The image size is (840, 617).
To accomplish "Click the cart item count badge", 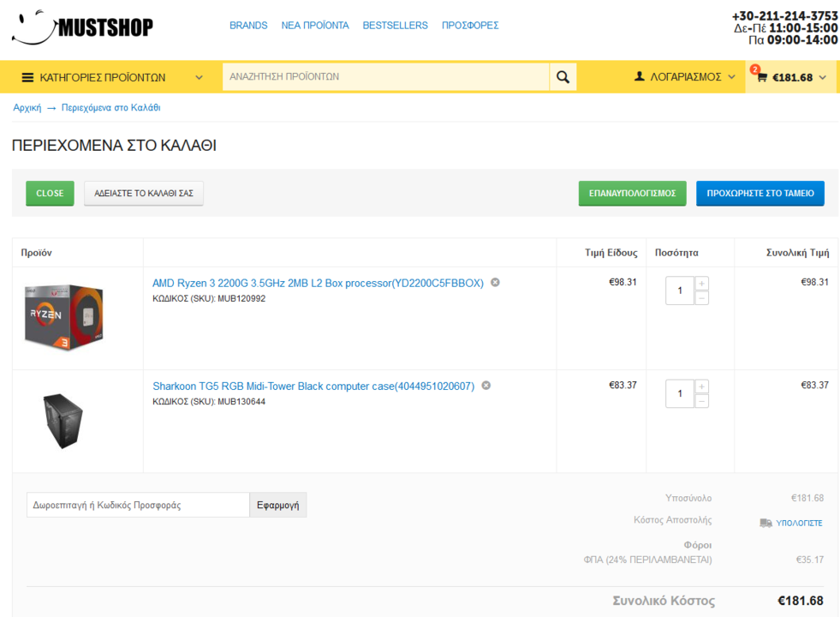I will (755, 69).
